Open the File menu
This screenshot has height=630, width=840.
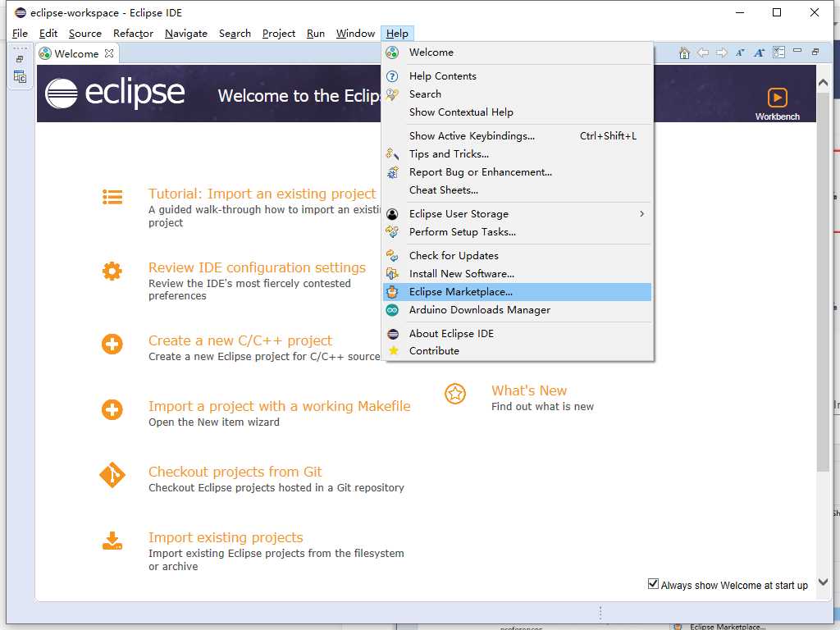tap(20, 33)
